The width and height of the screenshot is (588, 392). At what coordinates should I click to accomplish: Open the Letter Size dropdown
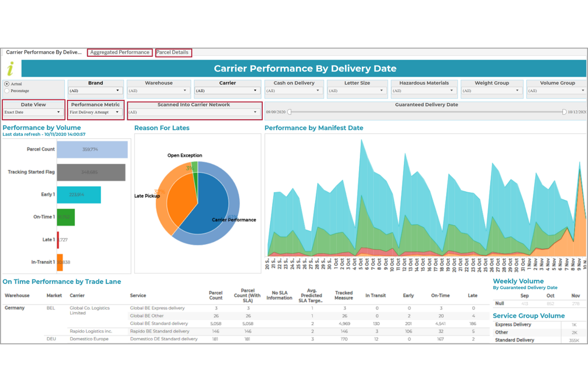click(357, 91)
